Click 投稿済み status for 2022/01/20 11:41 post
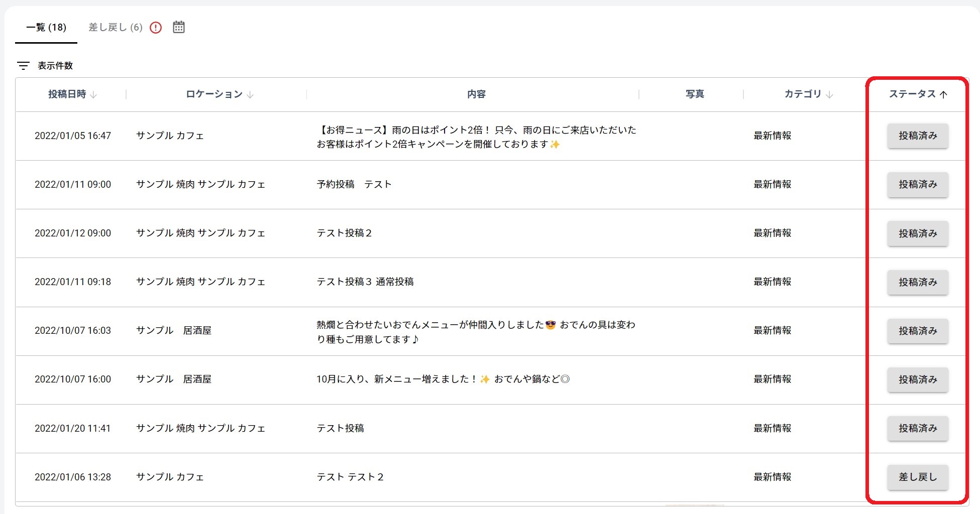The width and height of the screenshot is (980, 514). coord(917,428)
